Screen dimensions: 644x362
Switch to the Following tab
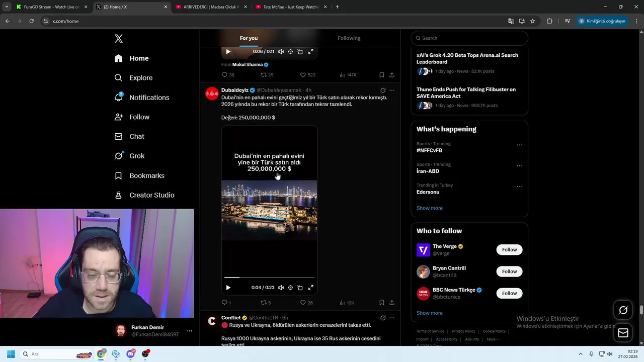[x=349, y=38]
